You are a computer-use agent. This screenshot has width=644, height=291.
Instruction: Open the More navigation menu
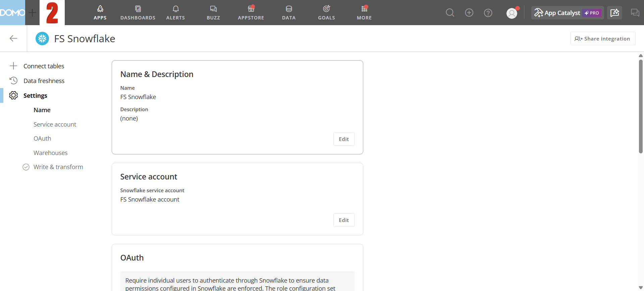pyautogui.click(x=364, y=13)
